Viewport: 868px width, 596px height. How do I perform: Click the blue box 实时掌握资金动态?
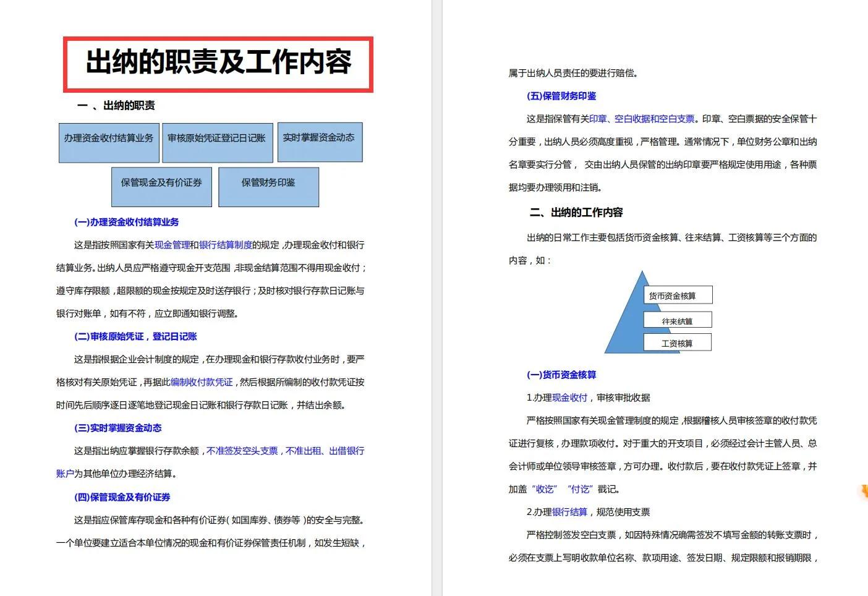[319, 142]
